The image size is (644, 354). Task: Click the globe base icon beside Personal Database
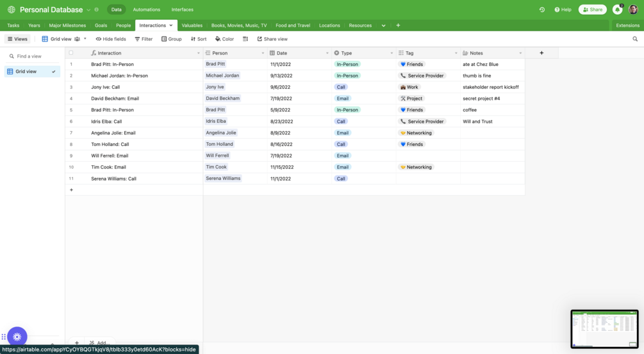click(x=12, y=10)
